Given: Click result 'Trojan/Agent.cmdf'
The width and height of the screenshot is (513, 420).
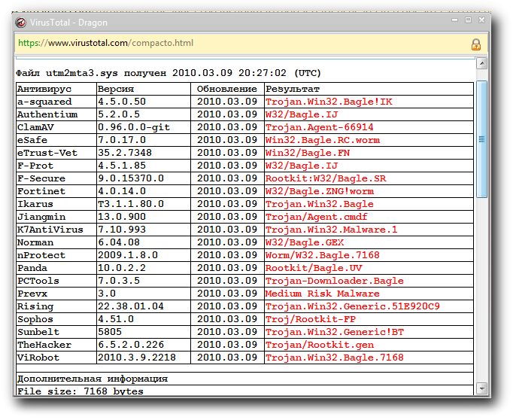Looking at the screenshot, I should [x=317, y=217].
